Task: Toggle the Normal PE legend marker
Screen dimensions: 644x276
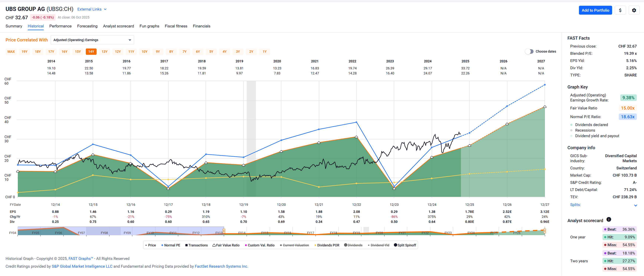Action: pyautogui.click(x=171, y=245)
